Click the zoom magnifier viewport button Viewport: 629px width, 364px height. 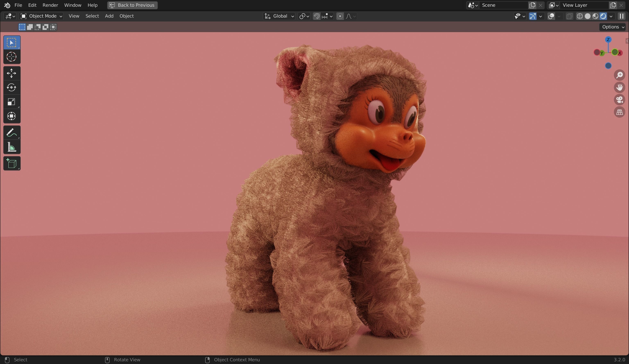point(619,75)
